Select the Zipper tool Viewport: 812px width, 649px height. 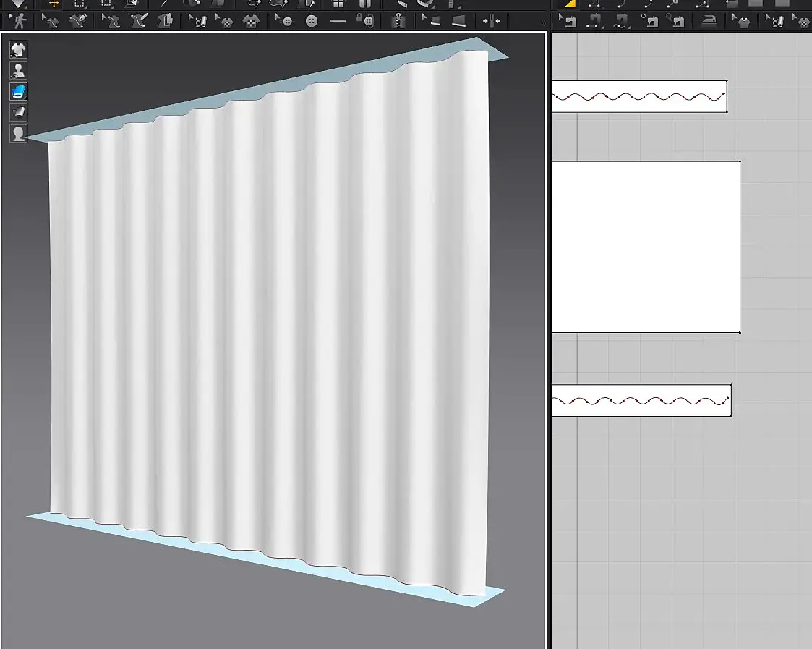[398, 21]
